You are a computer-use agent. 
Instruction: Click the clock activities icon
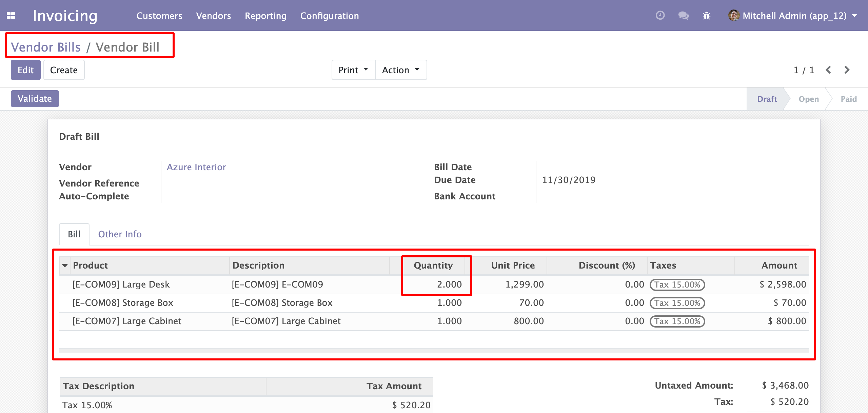(660, 16)
